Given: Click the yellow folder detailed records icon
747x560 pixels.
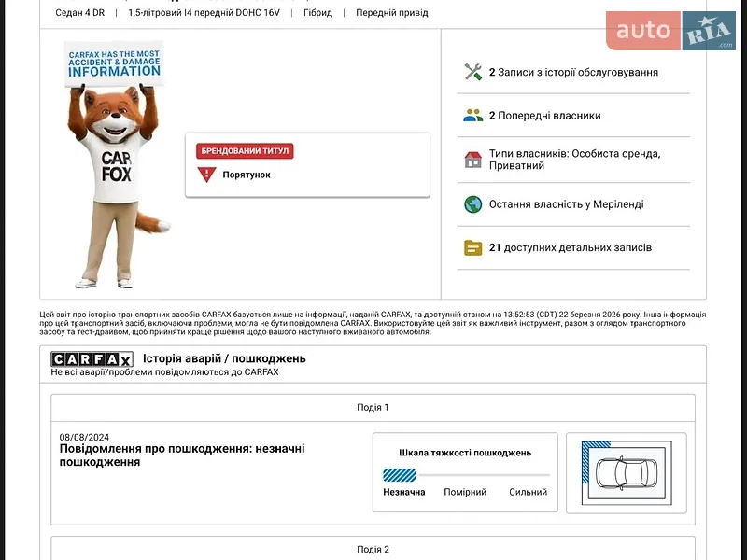Looking at the screenshot, I should click(472, 247).
